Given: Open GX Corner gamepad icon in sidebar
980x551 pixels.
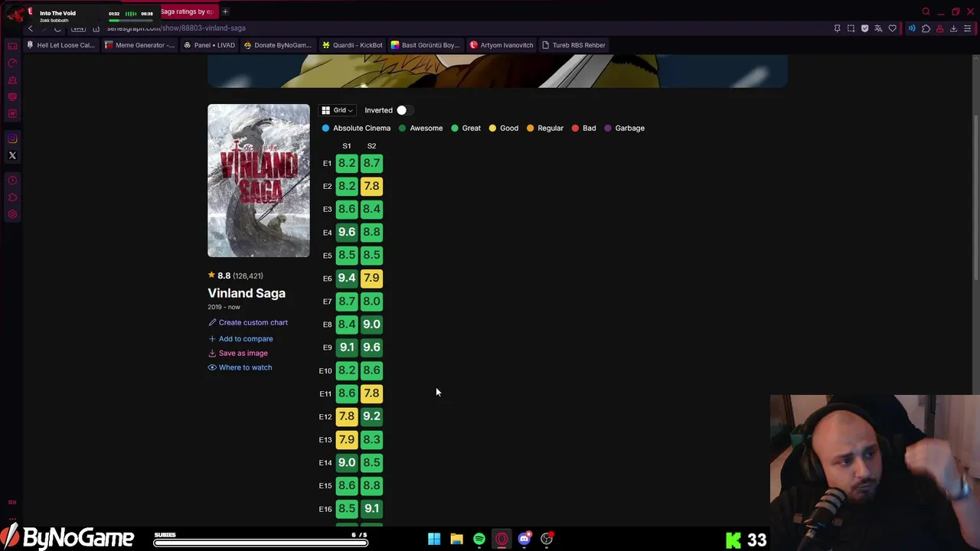Looking at the screenshot, I should pos(12,46).
